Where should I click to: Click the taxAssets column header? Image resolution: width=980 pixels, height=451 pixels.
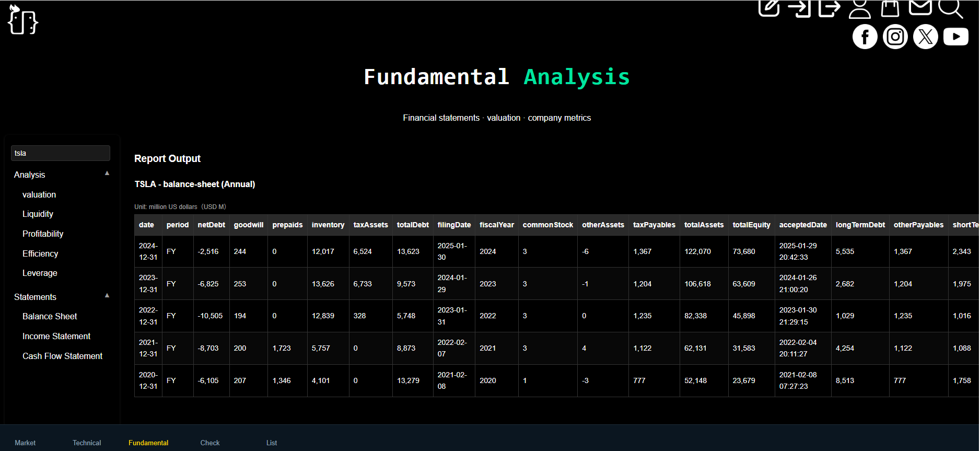pyautogui.click(x=370, y=225)
